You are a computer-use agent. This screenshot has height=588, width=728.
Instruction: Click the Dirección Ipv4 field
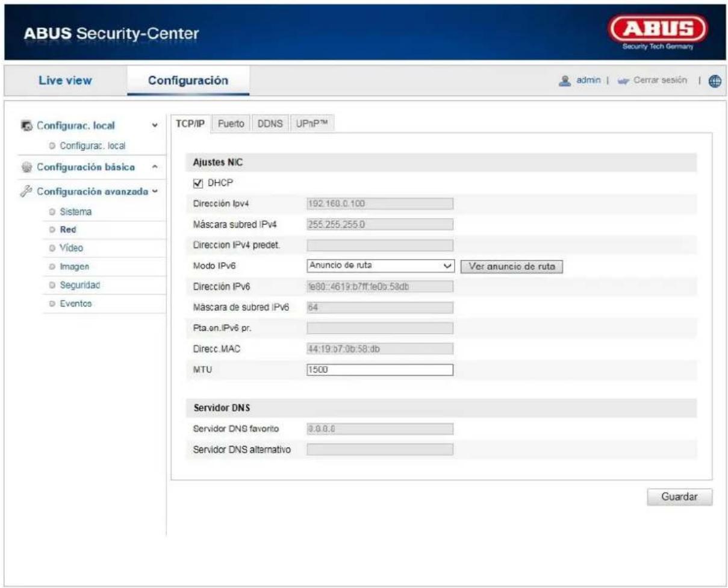[x=379, y=203]
